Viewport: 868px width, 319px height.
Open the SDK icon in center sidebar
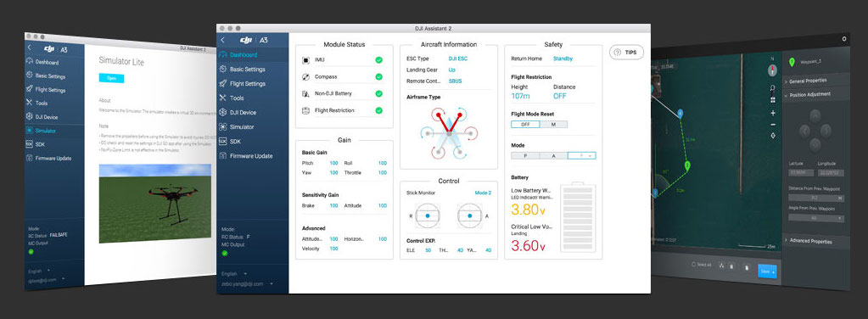[222, 141]
